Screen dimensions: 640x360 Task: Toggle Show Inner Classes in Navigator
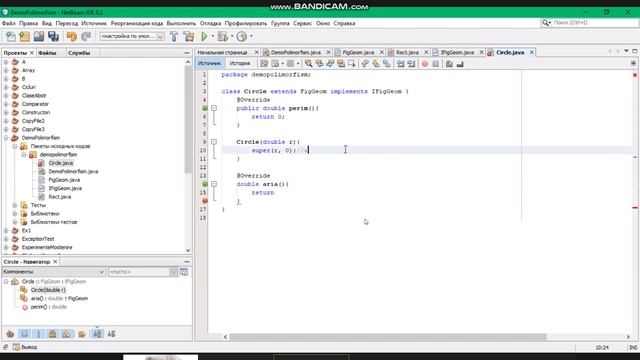tap(67, 334)
